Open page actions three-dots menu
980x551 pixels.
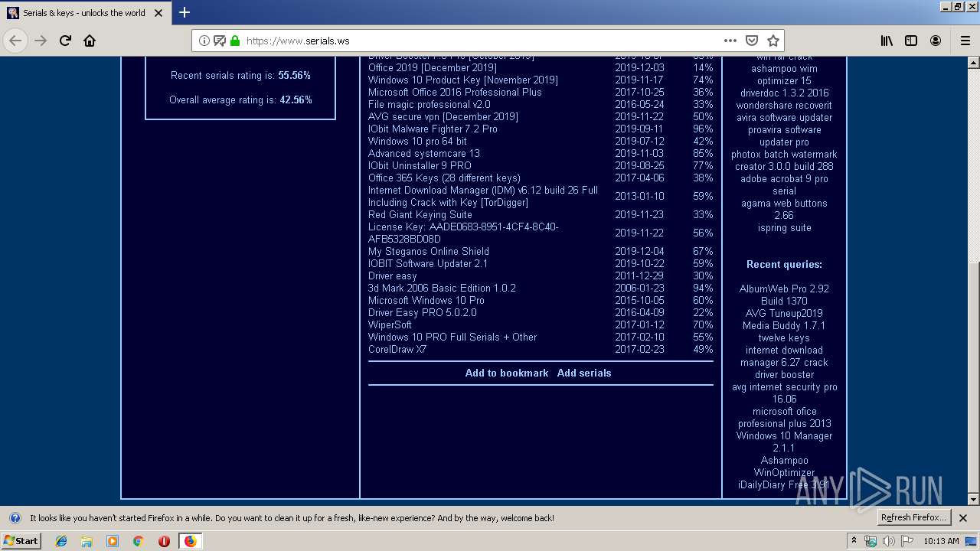[x=730, y=41]
